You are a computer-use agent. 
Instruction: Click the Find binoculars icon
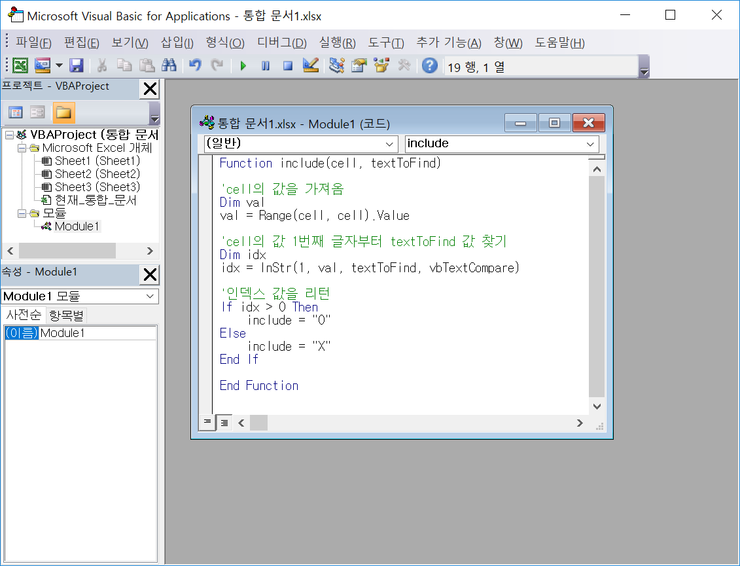[169, 66]
